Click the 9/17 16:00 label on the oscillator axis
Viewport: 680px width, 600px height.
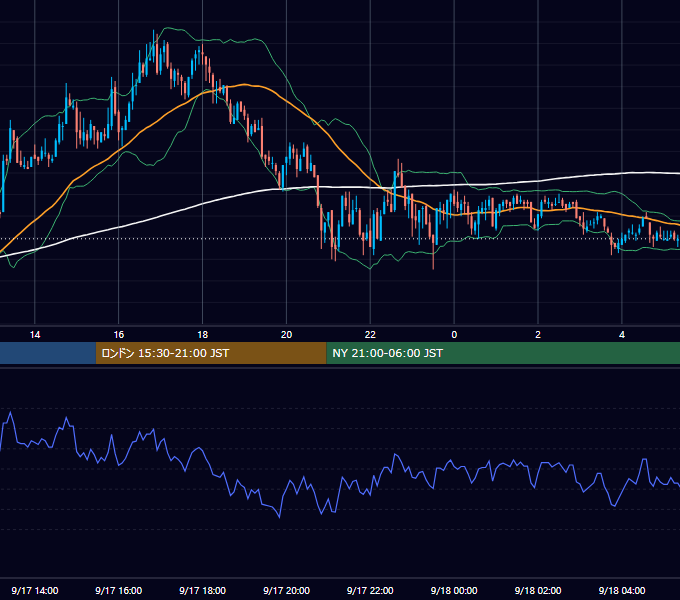coord(118,590)
